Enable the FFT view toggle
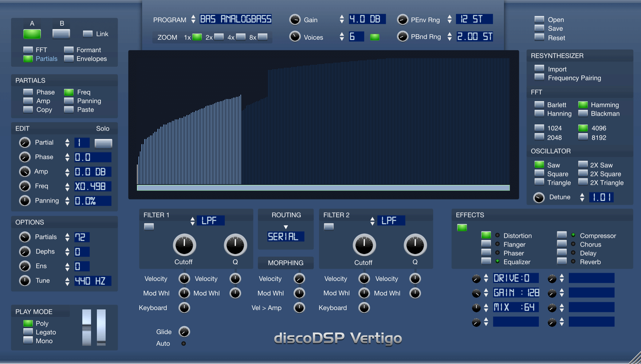Image resolution: width=641 pixels, height=364 pixels. 28,50
